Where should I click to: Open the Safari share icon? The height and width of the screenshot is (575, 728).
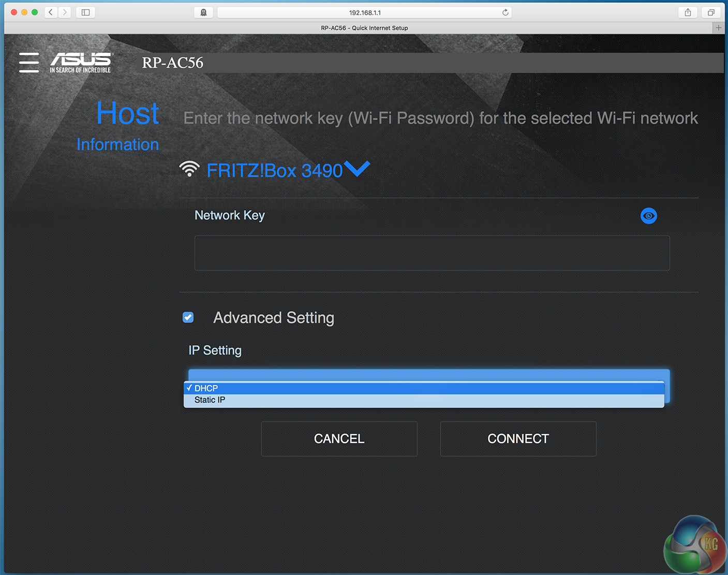click(x=688, y=12)
